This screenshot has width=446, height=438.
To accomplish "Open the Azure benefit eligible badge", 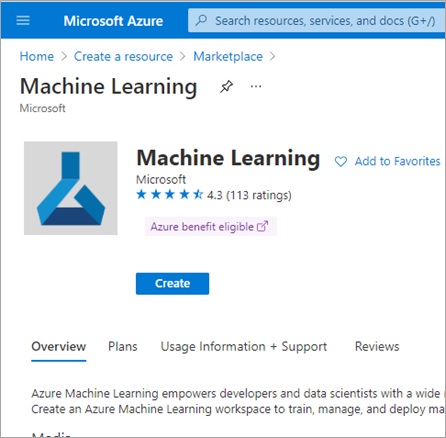I will tap(211, 227).
